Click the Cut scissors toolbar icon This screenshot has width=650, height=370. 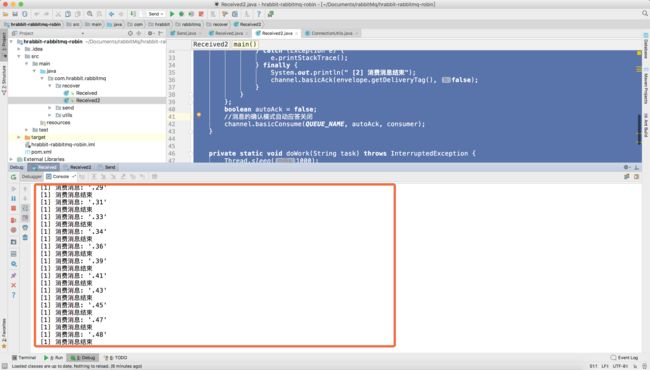(x=58, y=14)
